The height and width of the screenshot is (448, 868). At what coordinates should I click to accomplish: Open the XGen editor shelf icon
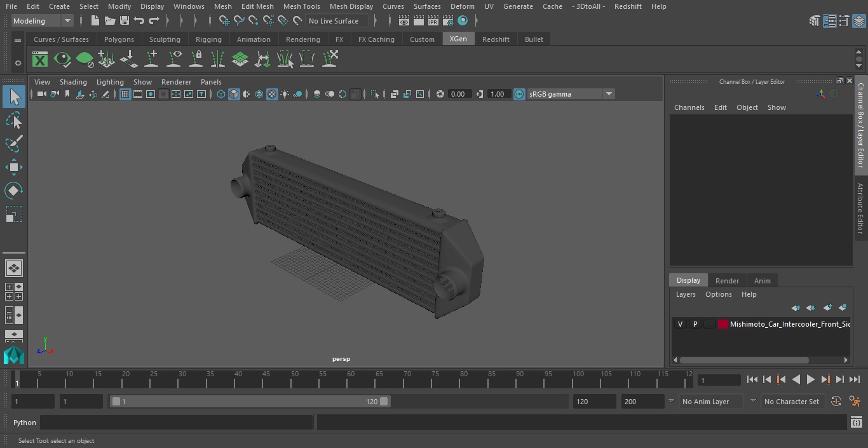click(40, 60)
